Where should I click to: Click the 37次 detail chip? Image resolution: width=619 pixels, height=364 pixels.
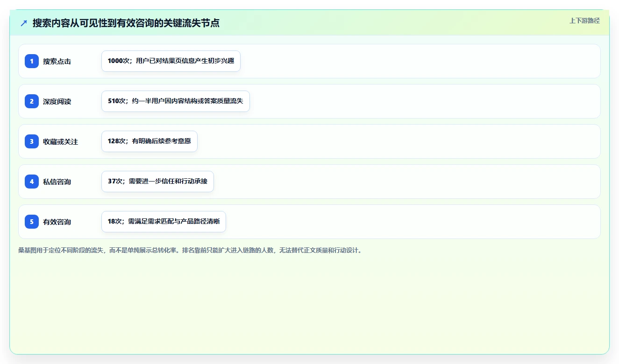coord(157,182)
